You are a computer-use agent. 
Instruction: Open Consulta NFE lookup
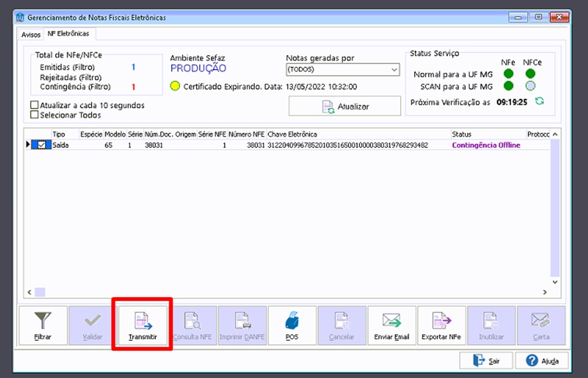192,325
